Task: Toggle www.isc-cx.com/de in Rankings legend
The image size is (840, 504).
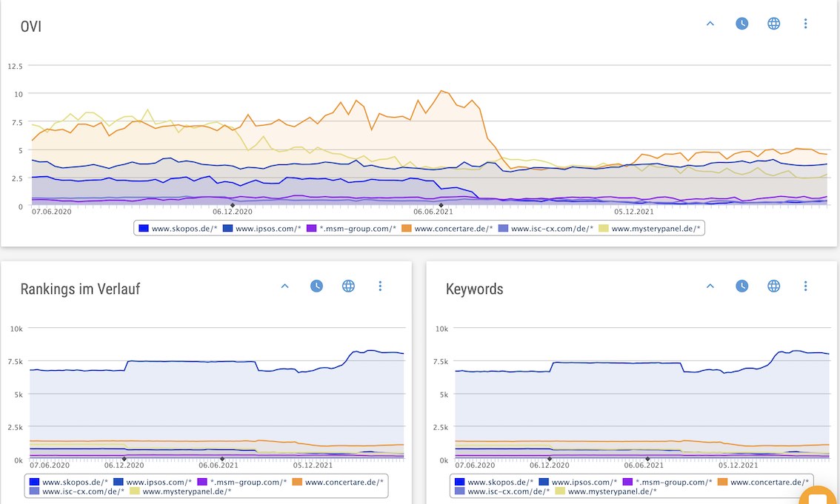Action: point(77,491)
